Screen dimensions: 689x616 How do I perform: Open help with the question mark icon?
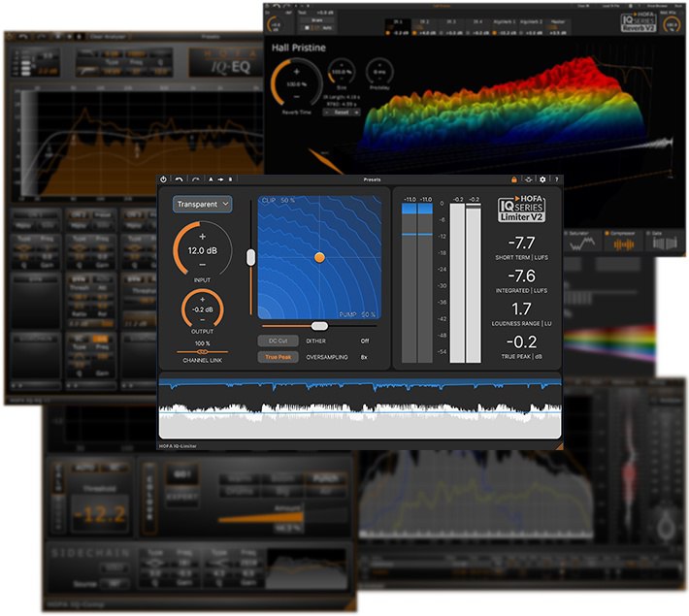pyautogui.click(x=556, y=179)
